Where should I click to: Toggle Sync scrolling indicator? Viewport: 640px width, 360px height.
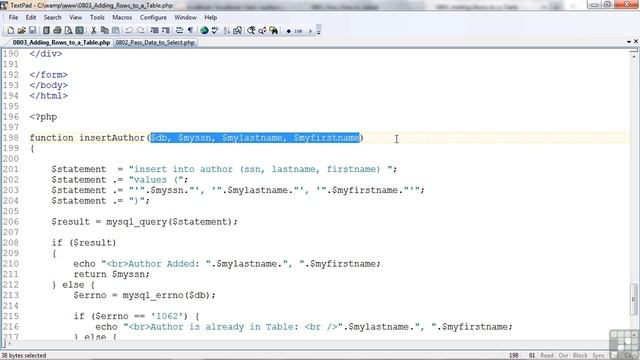click(598, 356)
